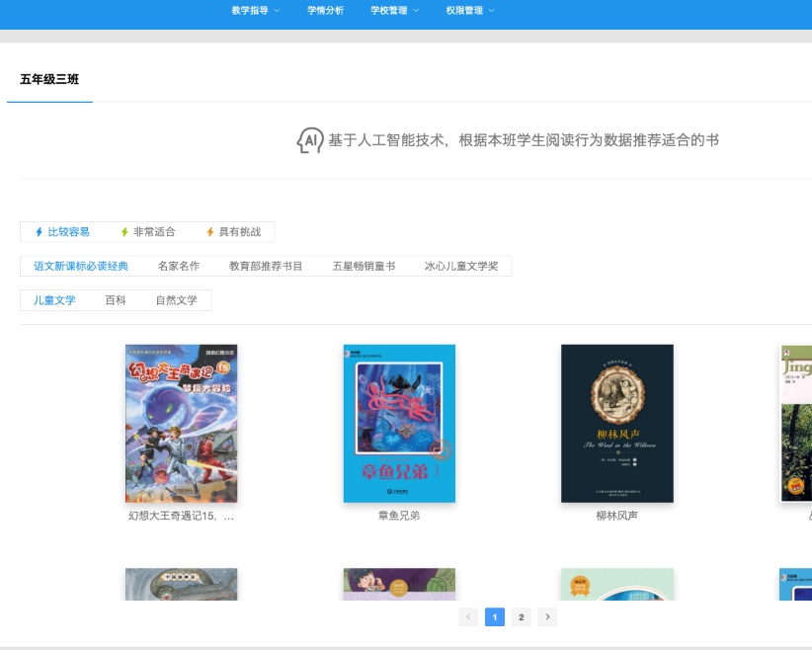The image size is (812, 650).
Task: Click the blue lightning icon of 比较容易
Action: (39, 232)
